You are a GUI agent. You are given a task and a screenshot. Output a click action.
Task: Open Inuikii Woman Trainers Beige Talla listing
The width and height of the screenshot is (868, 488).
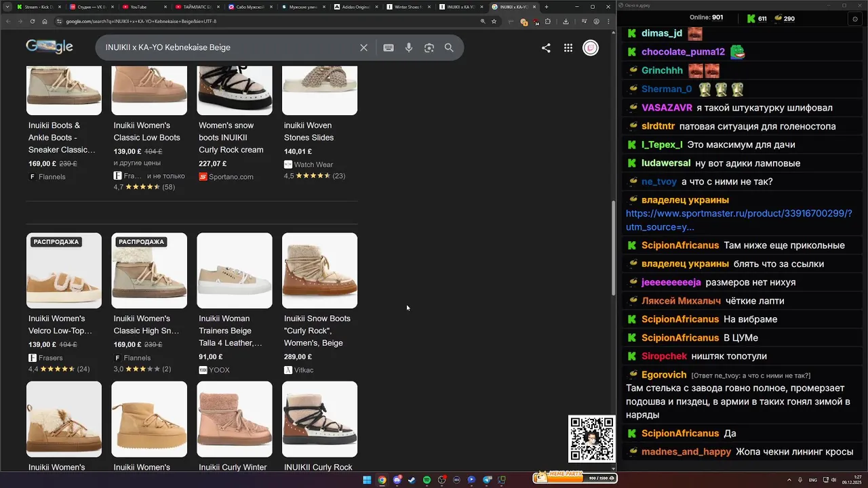[x=231, y=331]
